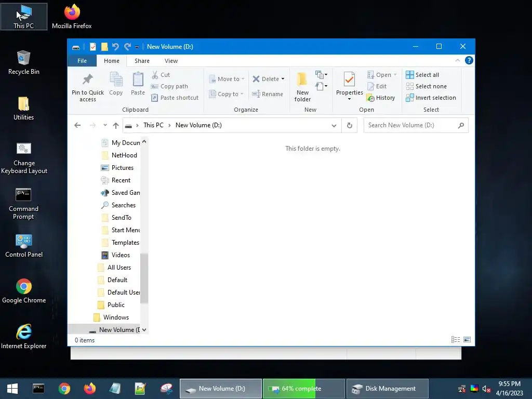532x399 pixels.
Task: Open recent locations dropdown arrow
Action: [x=105, y=125]
